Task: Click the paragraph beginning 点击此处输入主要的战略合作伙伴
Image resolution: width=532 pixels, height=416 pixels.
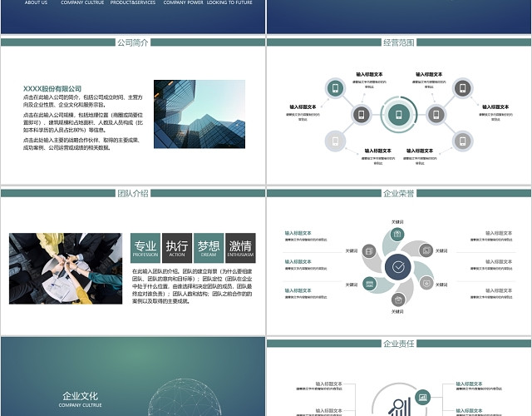Action: click(81, 144)
